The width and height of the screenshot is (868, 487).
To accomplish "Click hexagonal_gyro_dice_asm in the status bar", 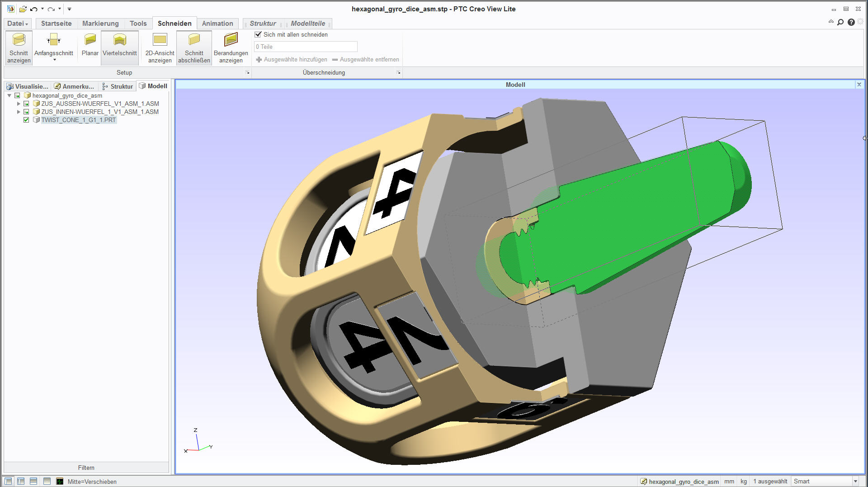I will [x=679, y=482].
